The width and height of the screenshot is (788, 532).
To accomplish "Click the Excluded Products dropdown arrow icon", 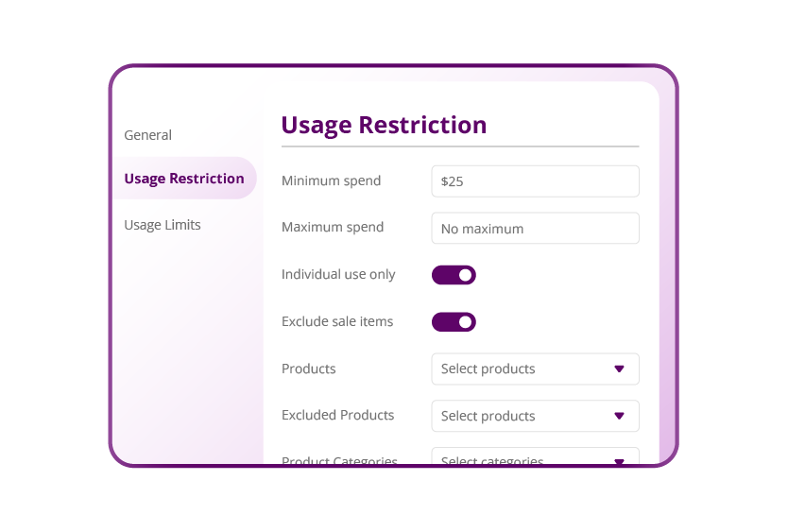I will tap(619, 416).
